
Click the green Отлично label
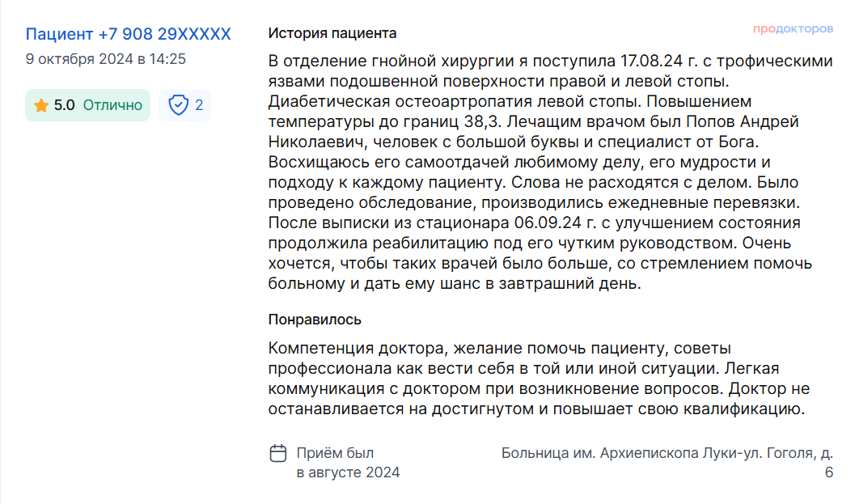click(x=112, y=105)
